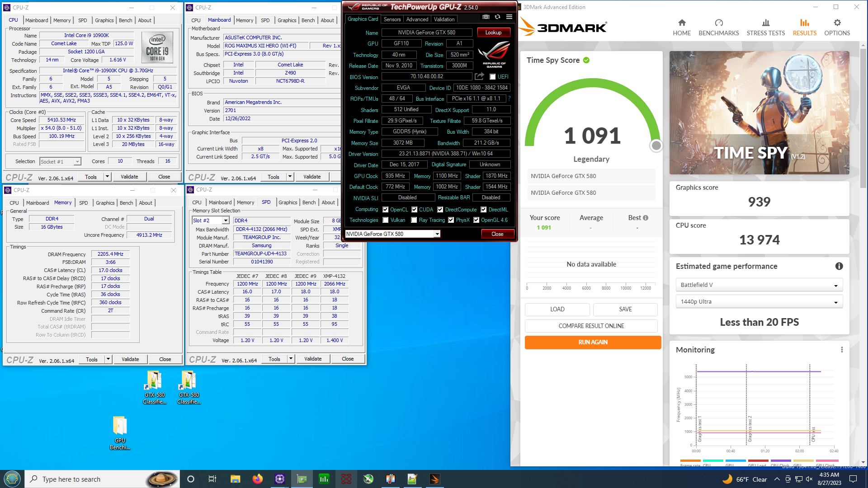Screen dimensions: 868x488
Task: Take a GPU-Z screenshot with the camera icon
Action: click(486, 17)
